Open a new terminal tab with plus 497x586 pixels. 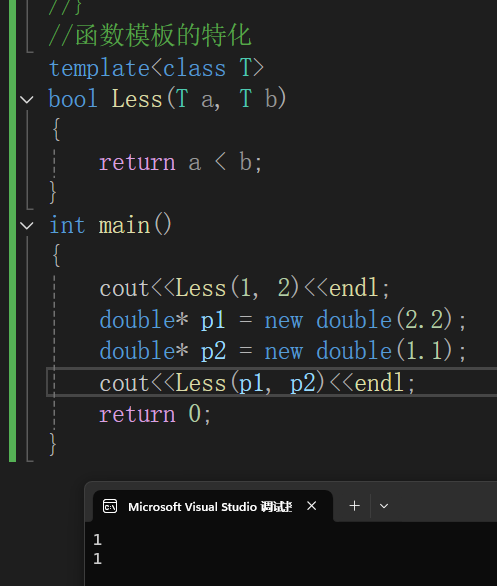click(354, 506)
